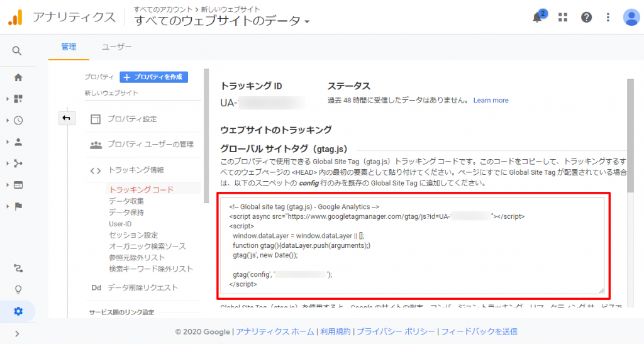644x344 pixels.
Task: Expand the Realtime section arrow
Action: 8,120
